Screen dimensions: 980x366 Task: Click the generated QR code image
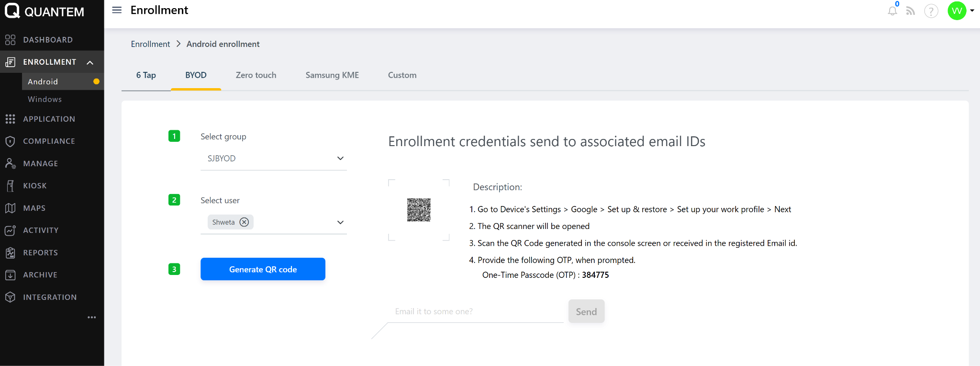[419, 210]
